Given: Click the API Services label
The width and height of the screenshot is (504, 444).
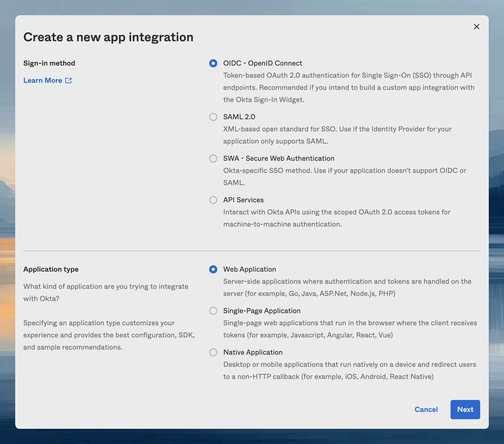Looking at the screenshot, I should [243, 200].
